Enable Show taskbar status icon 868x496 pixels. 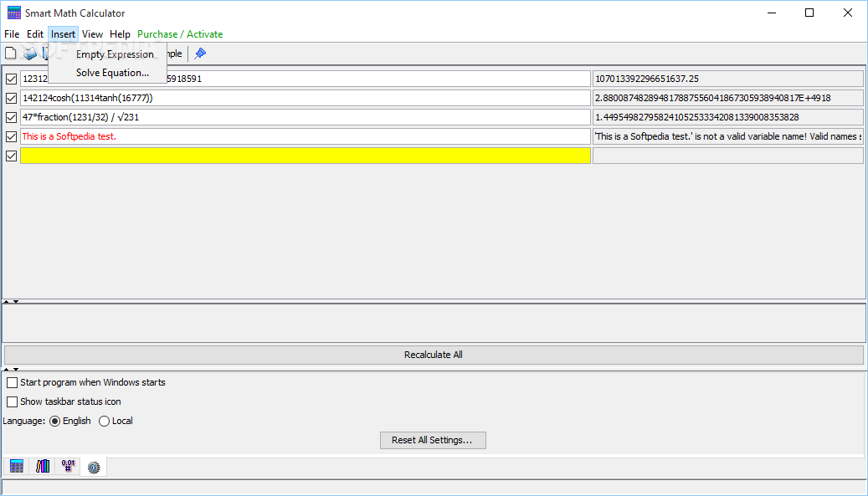coord(13,401)
